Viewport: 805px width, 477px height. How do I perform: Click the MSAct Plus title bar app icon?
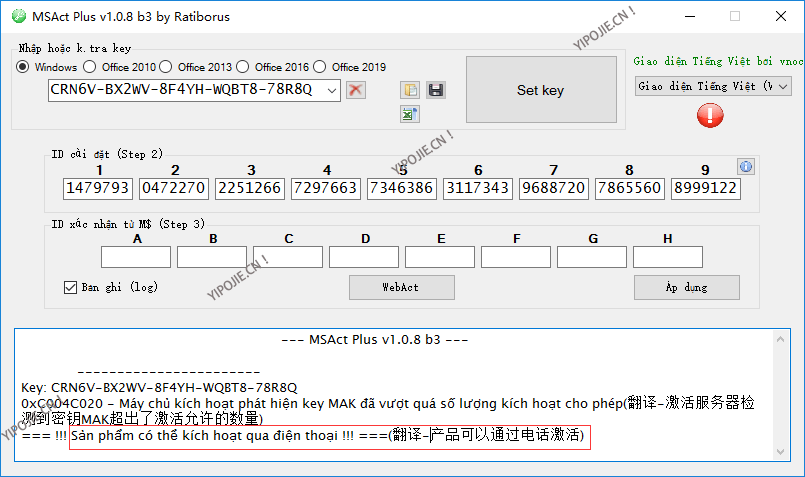coord(19,16)
